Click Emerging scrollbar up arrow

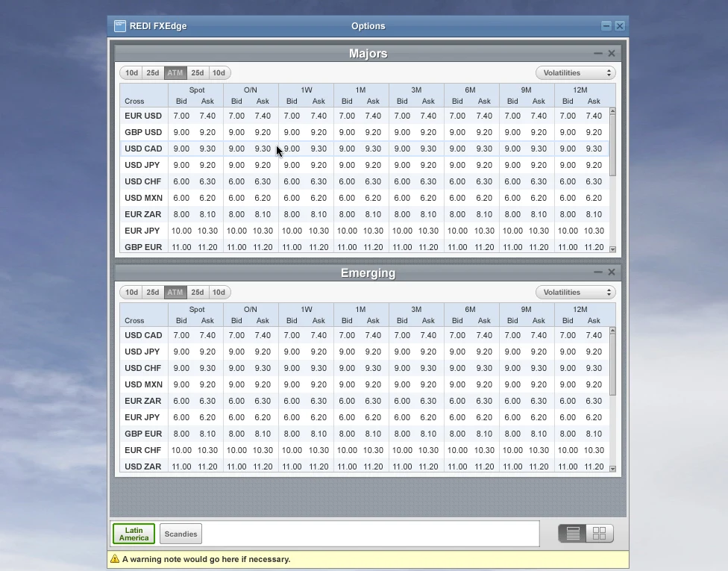tap(613, 331)
